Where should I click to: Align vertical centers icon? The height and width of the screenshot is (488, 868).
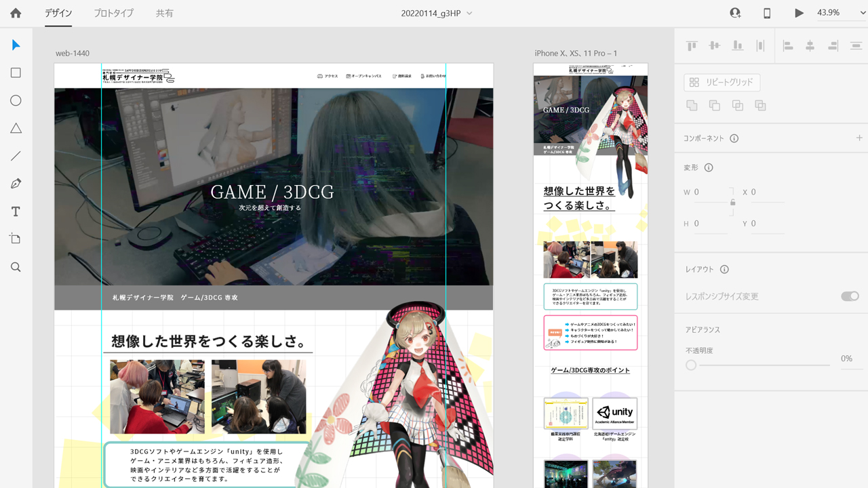point(714,46)
